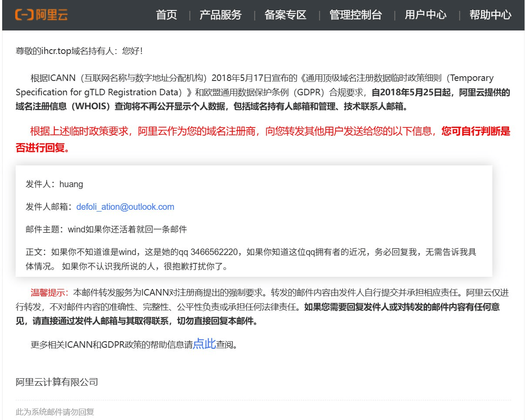
Task: Click the 阿里云 logo text
Action: [x=52, y=15]
